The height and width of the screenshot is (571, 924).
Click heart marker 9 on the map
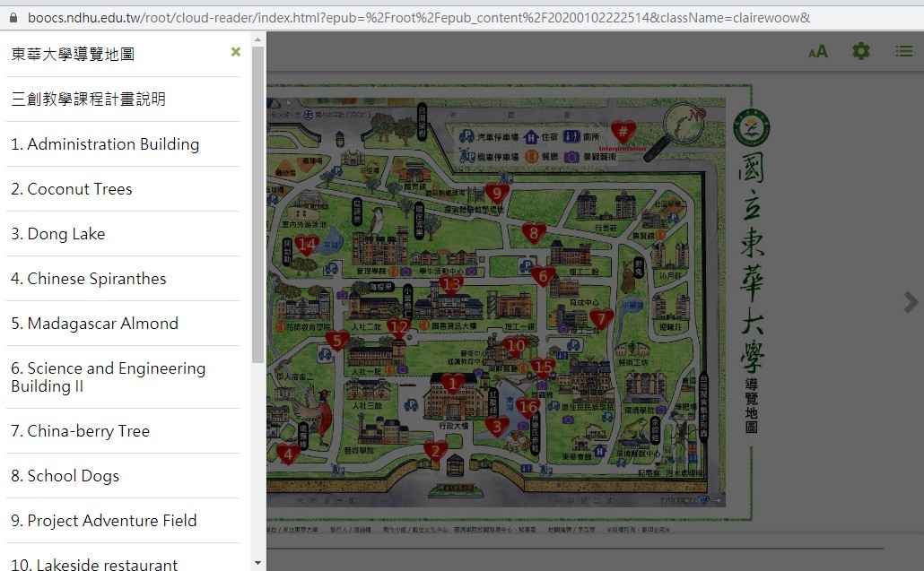point(497,193)
